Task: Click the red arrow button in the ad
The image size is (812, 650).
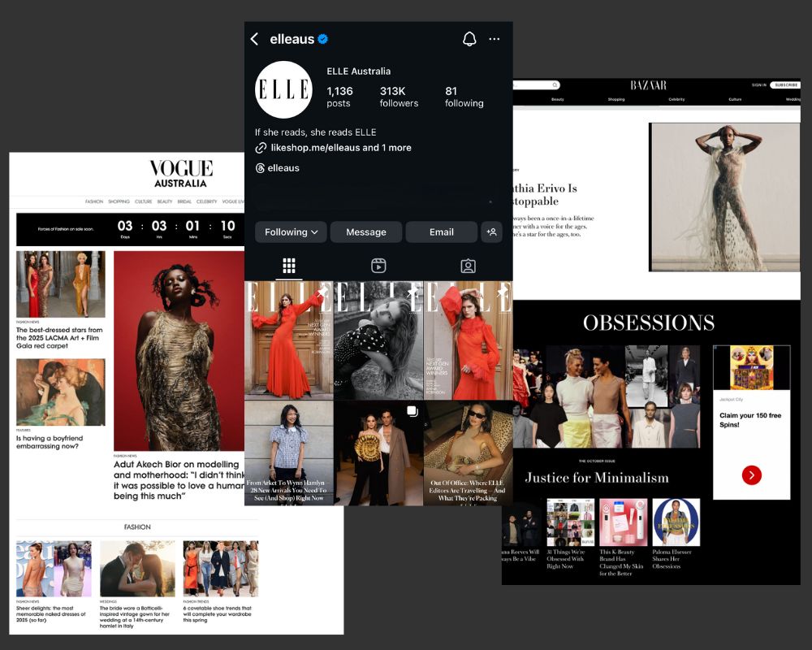Action: tap(751, 474)
